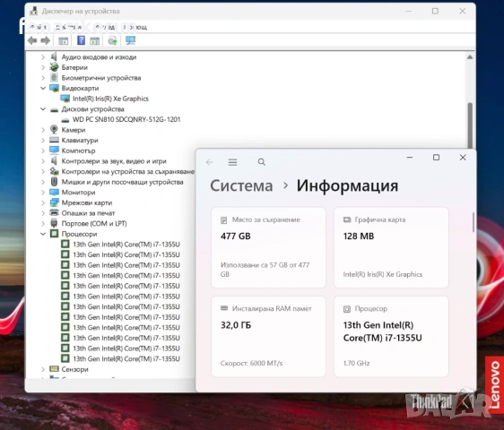Collapse the Дискови устройства node
504x430 pixels.
(43, 109)
